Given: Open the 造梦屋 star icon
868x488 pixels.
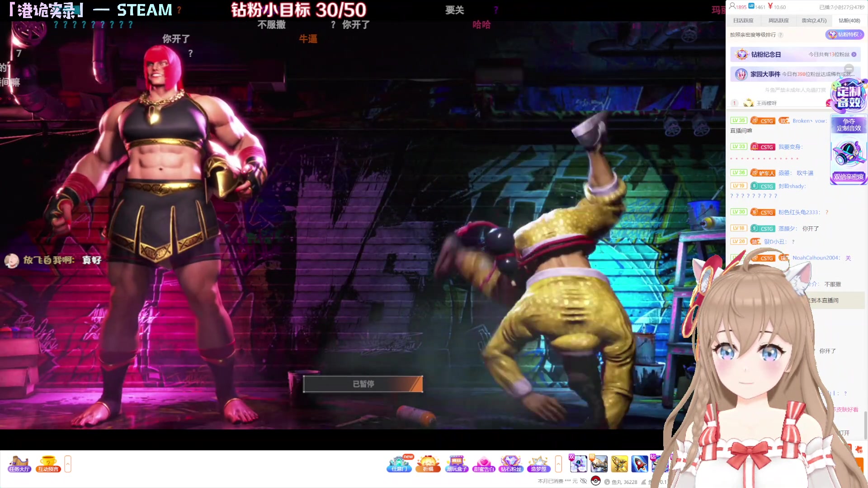Looking at the screenshot, I should (538, 464).
